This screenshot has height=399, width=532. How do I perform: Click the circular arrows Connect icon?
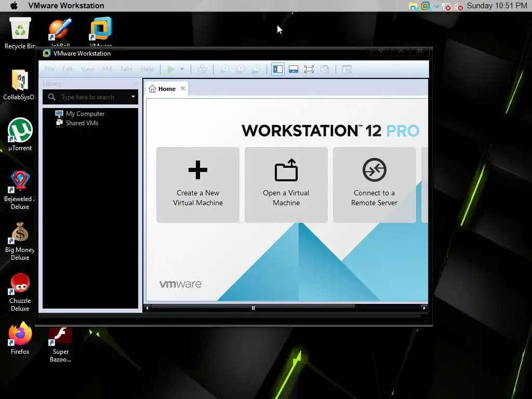(x=374, y=170)
